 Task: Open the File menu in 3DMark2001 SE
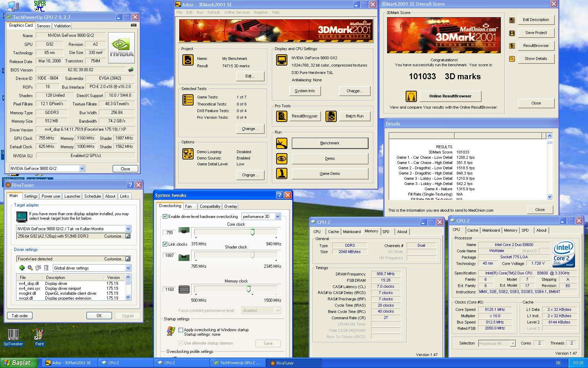coord(179,12)
